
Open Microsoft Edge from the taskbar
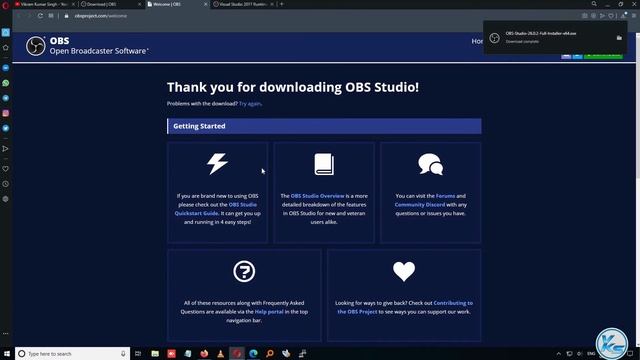click(x=253, y=353)
